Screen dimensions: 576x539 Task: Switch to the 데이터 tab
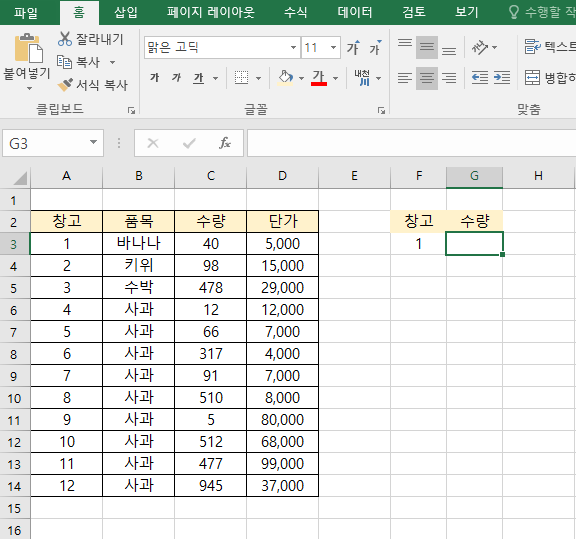[x=355, y=12]
